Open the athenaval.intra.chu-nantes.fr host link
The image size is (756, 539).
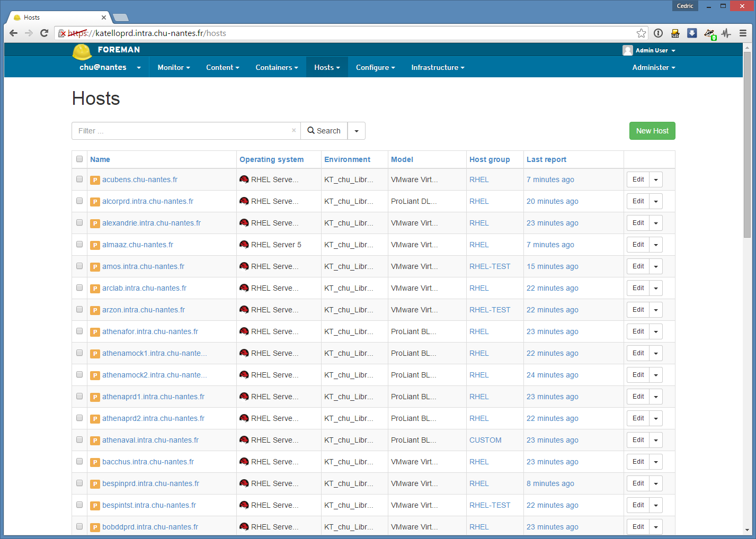[x=150, y=440]
